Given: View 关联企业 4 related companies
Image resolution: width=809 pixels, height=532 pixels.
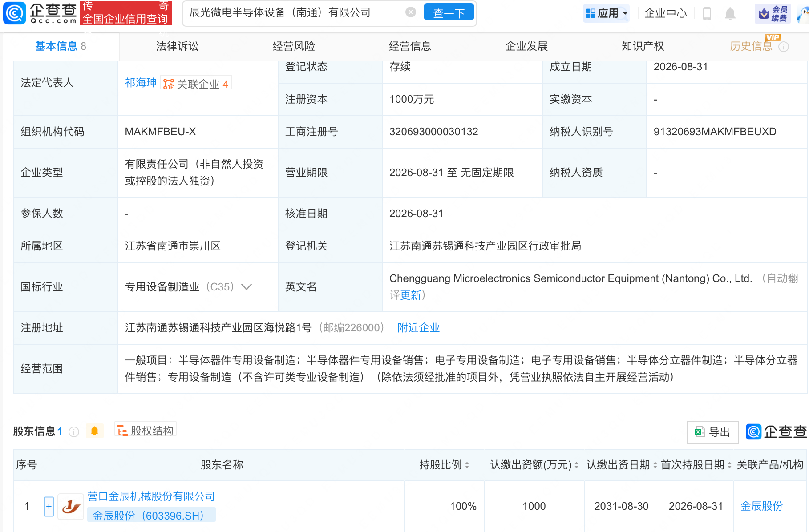Looking at the screenshot, I should pos(196,84).
